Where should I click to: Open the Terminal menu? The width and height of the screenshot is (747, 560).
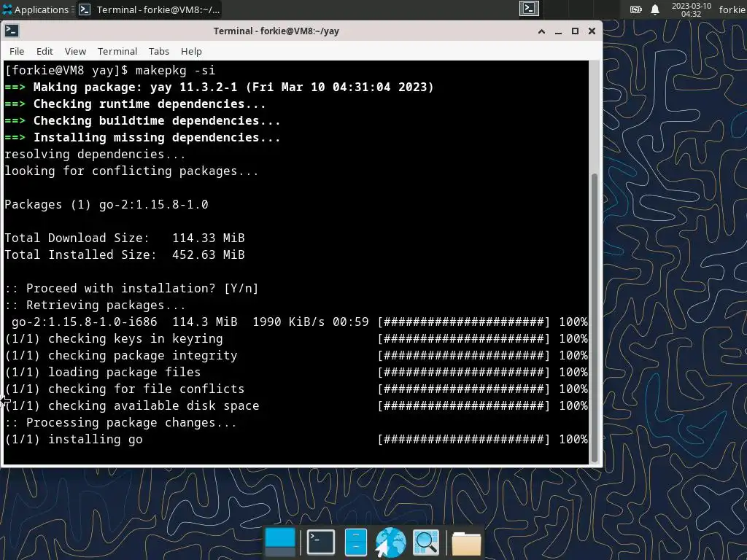pyautogui.click(x=117, y=52)
